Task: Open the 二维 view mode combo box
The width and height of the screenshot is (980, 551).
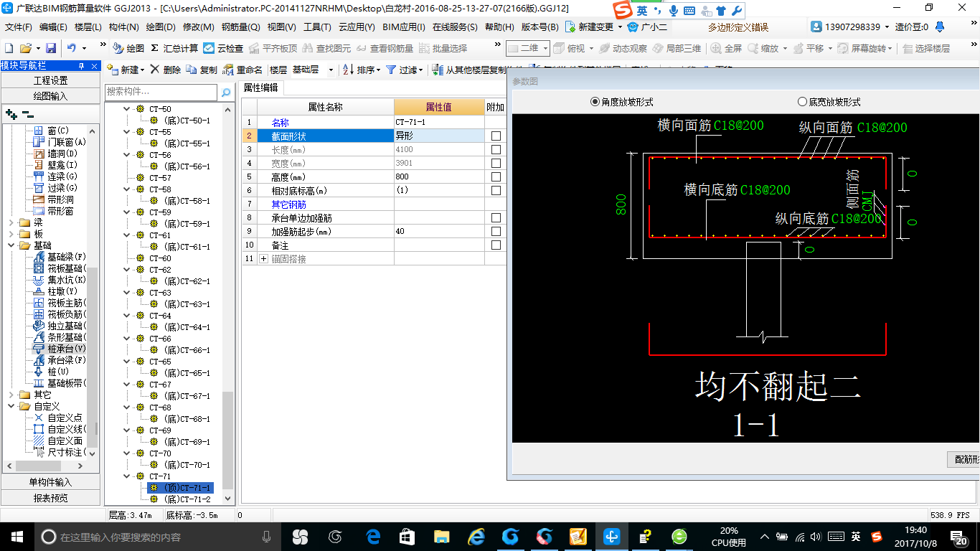Action: pos(527,48)
